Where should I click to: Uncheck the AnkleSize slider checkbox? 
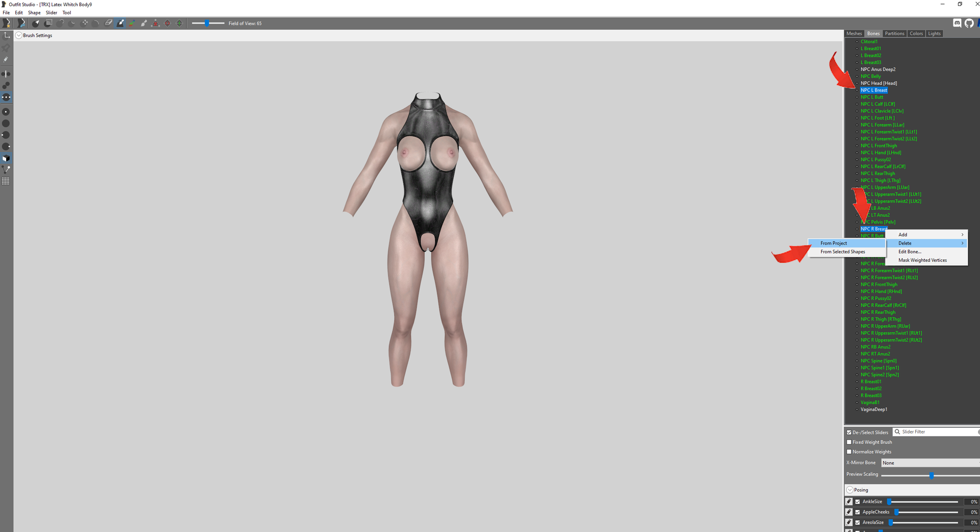858,502
